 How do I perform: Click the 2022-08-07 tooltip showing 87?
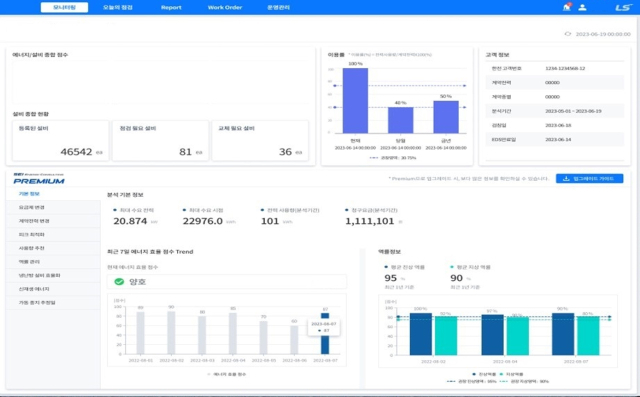click(324, 327)
